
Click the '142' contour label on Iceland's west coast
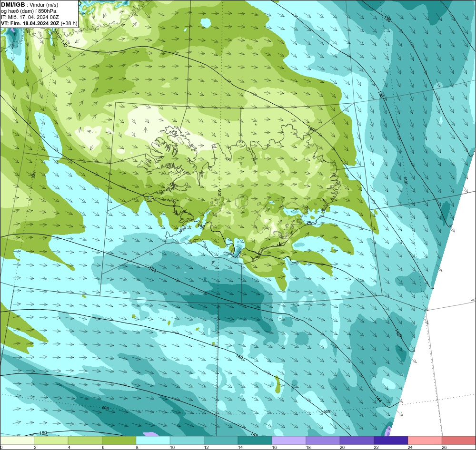coord(201,226)
